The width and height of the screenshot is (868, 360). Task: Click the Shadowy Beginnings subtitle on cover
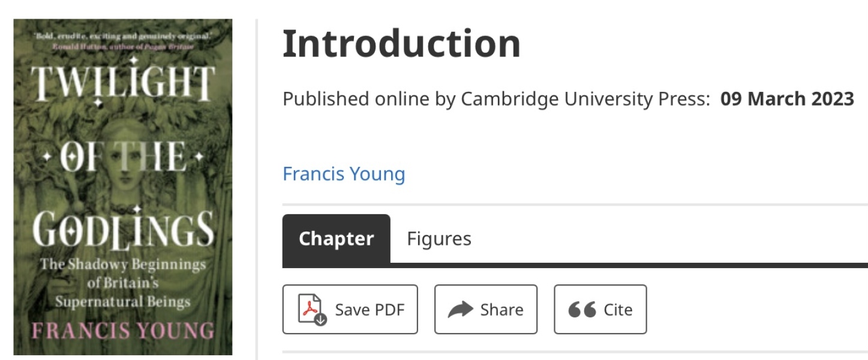123,265
